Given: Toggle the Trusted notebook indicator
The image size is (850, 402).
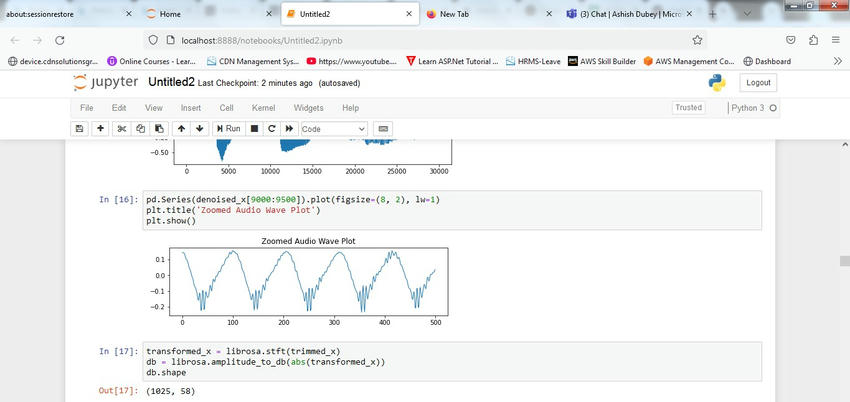Looking at the screenshot, I should (688, 107).
